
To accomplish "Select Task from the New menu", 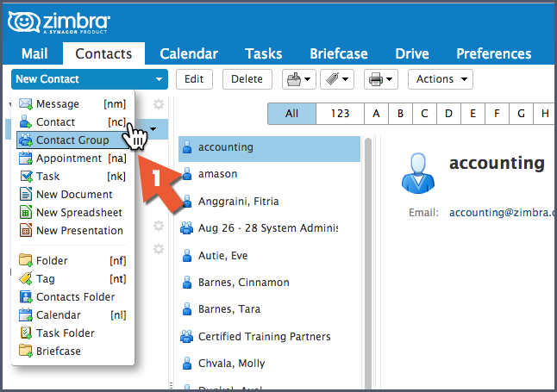I will [72, 176].
